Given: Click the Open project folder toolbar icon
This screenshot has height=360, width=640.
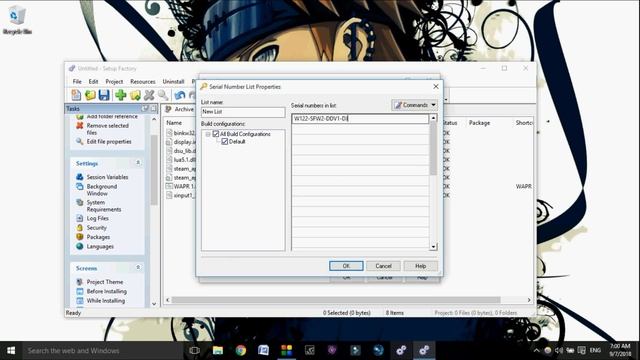Looking at the screenshot, I should pos(90,95).
